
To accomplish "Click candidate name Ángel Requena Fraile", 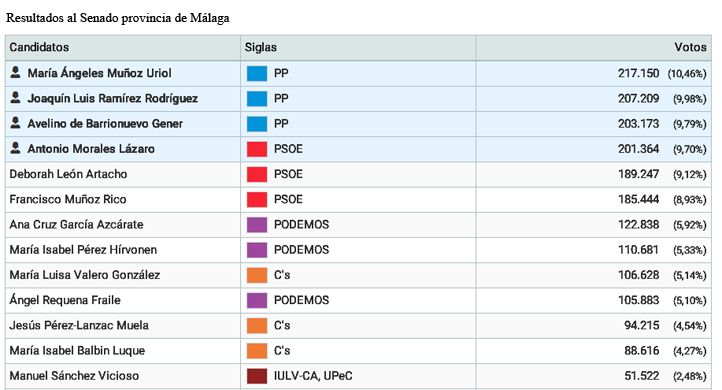I will pyautogui.click(x=65, y=300).
